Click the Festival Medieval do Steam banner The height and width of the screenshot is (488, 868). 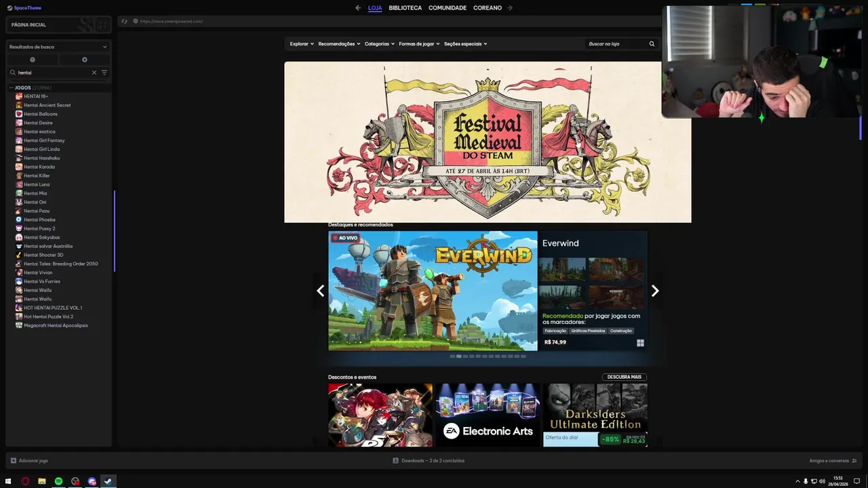(488, 142)
